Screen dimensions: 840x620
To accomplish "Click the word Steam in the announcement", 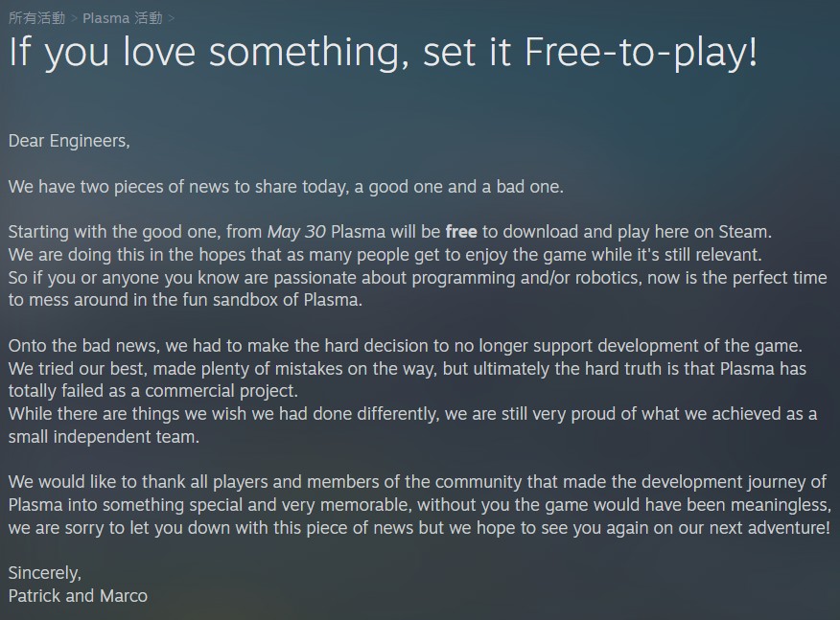I will click(x=743, y=232).
